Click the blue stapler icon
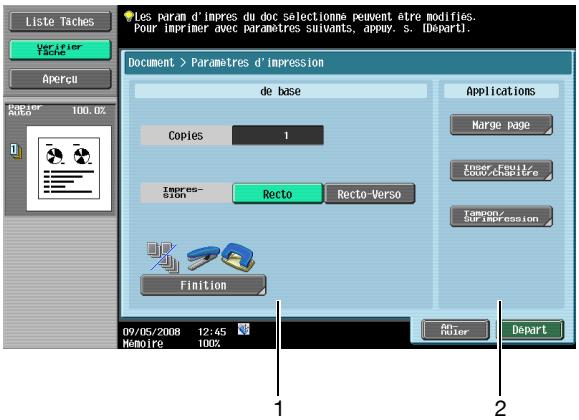 point(202,257)
